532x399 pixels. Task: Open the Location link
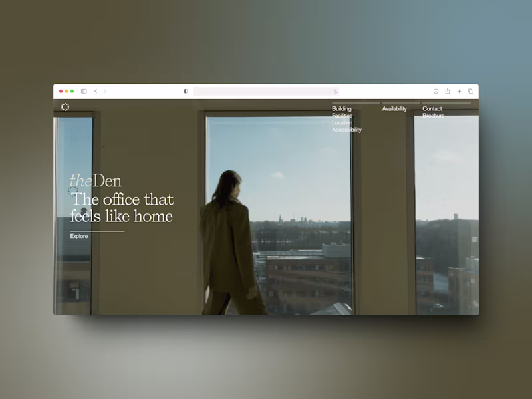[342, 122]
